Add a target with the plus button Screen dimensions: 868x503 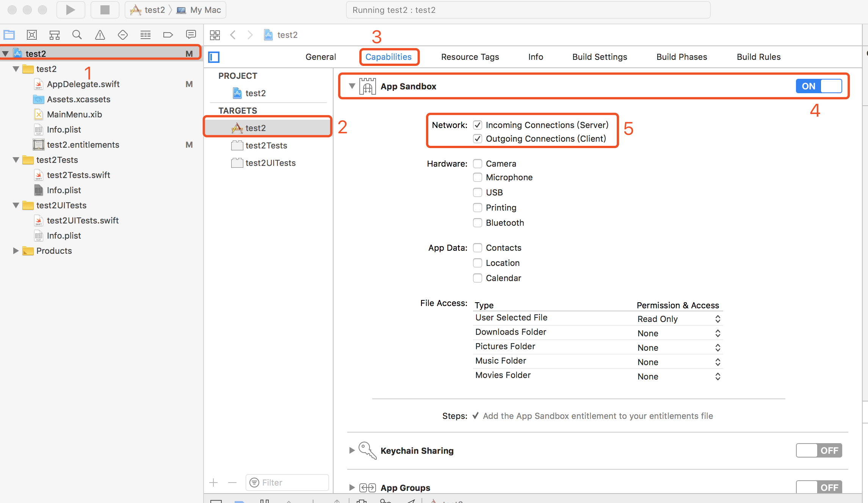[214, 483]
